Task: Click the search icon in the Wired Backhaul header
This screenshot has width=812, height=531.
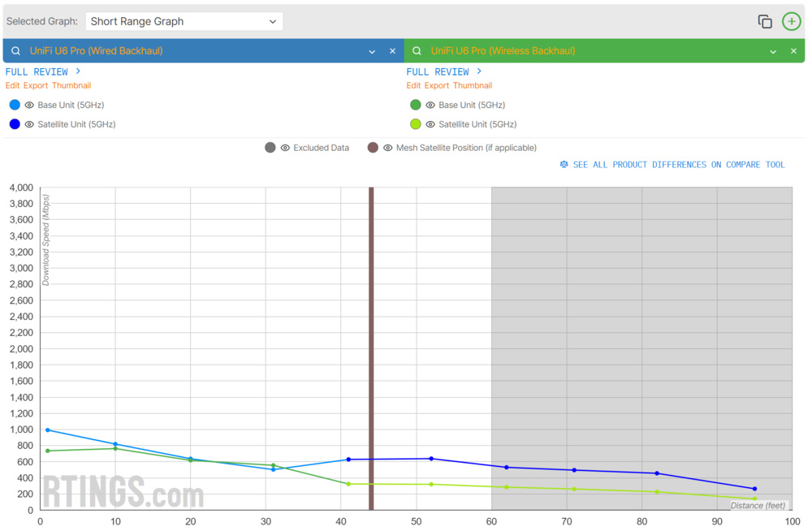Action: pyautogui.click(x=15, y=50)
